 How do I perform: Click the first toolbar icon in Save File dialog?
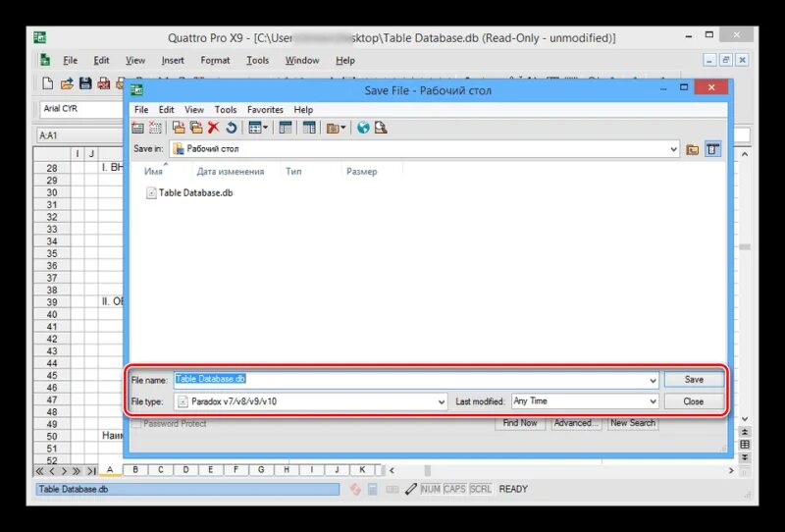(x=137, y=128)
